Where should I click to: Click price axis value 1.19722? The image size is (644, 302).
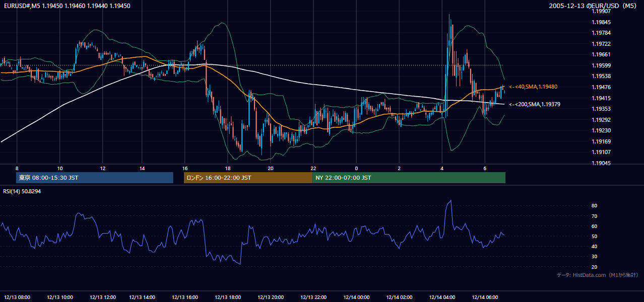click(x=601, y=44)
